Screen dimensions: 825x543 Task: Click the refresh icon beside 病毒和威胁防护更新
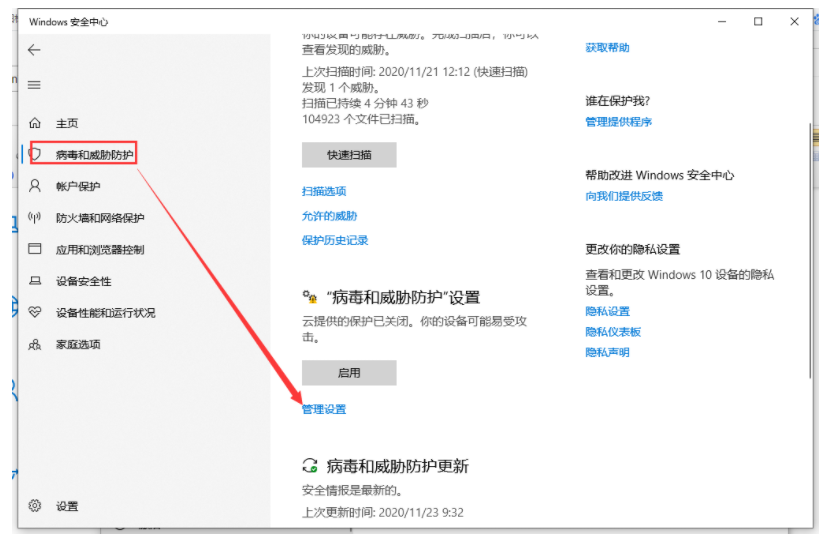310,466
